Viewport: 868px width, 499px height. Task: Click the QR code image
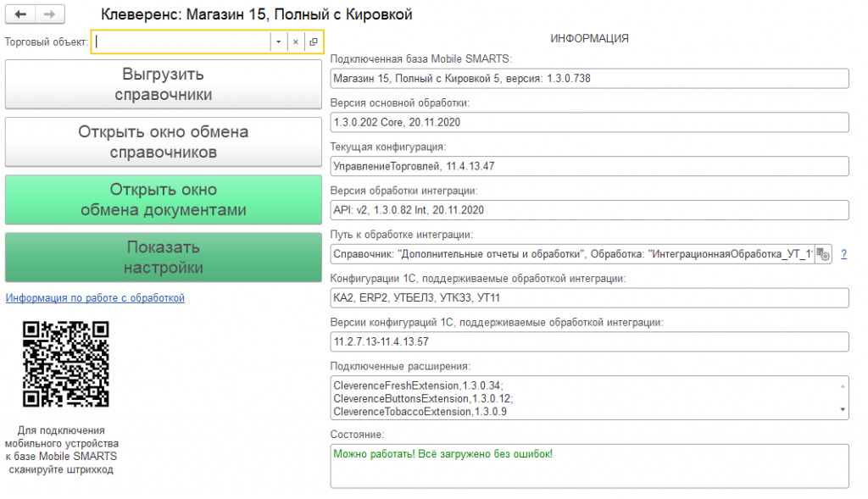[x=66, y=364]
